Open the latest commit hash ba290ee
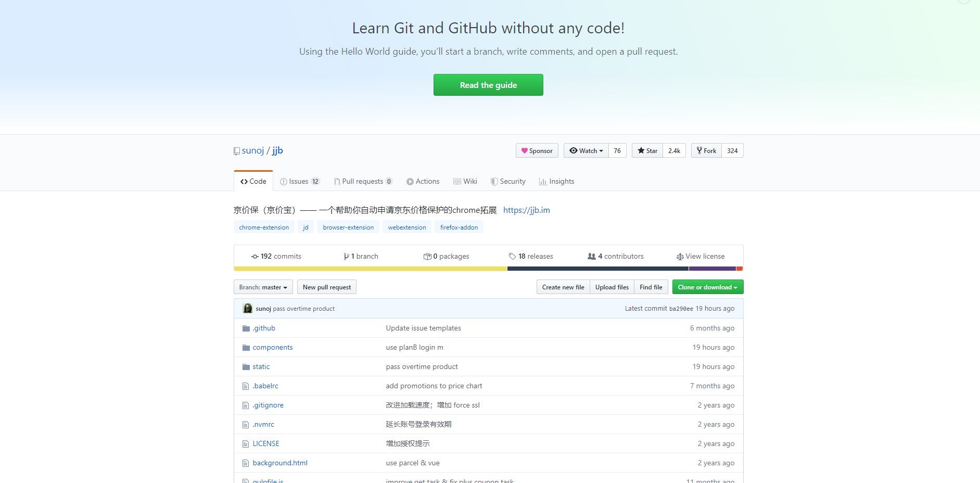Image resolution: width=980 pixels, height=483 pixels. click(681, 309)
